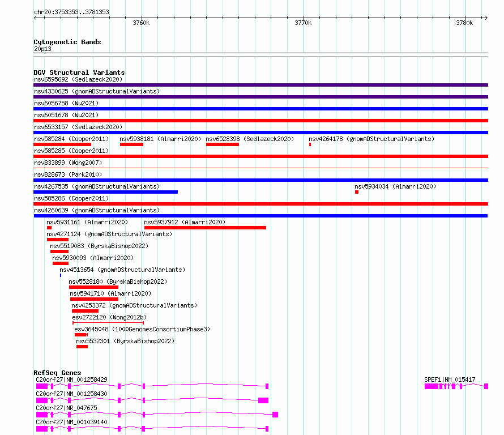
Task: Click the C20orf27|NM_001039140 transcript label
Action: click(72, 422)
